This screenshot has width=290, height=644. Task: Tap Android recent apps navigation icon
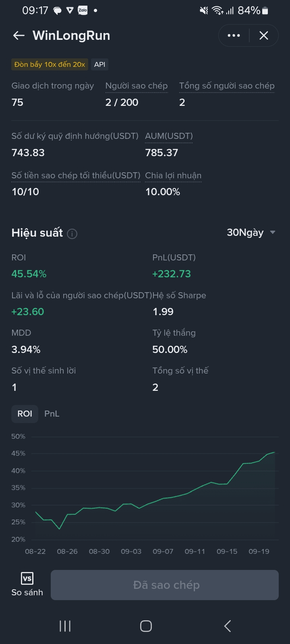pos(65,626)
